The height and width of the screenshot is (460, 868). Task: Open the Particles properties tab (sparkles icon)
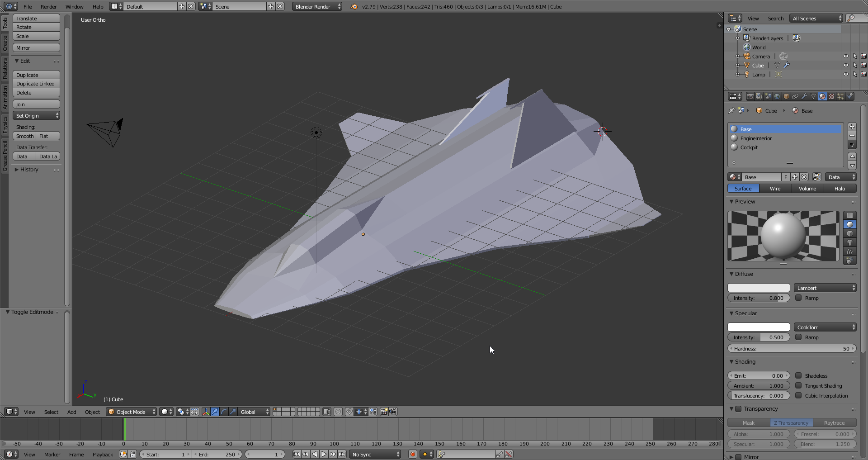pyautogui.click(x=840, y=96)
